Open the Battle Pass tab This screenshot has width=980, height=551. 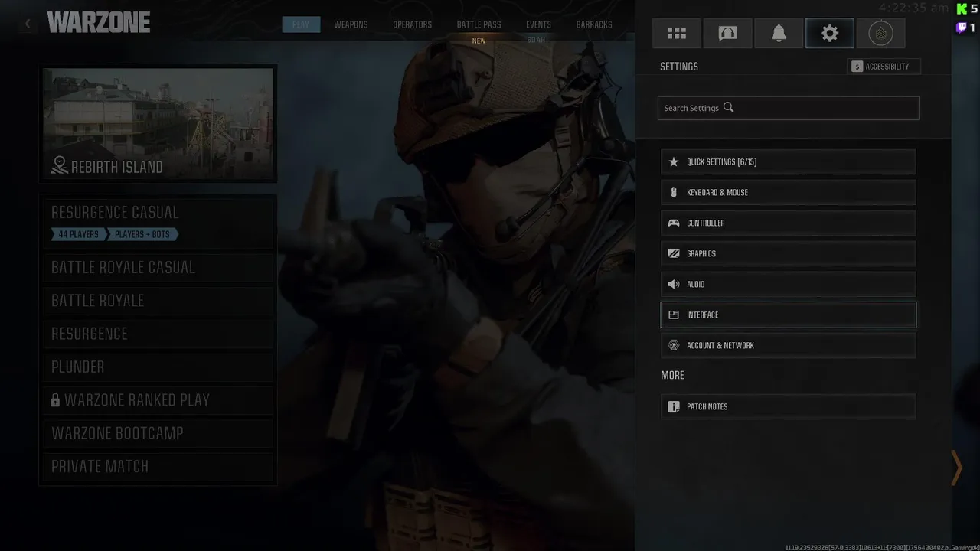tap(479, 24)
